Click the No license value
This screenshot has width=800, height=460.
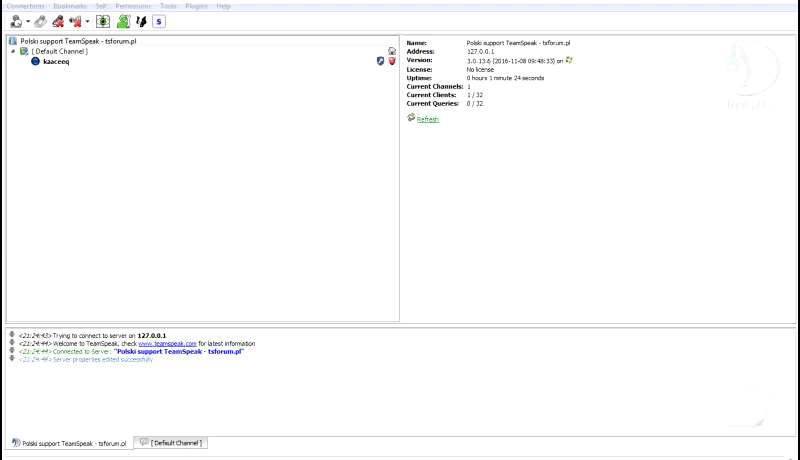click(480, 69)
